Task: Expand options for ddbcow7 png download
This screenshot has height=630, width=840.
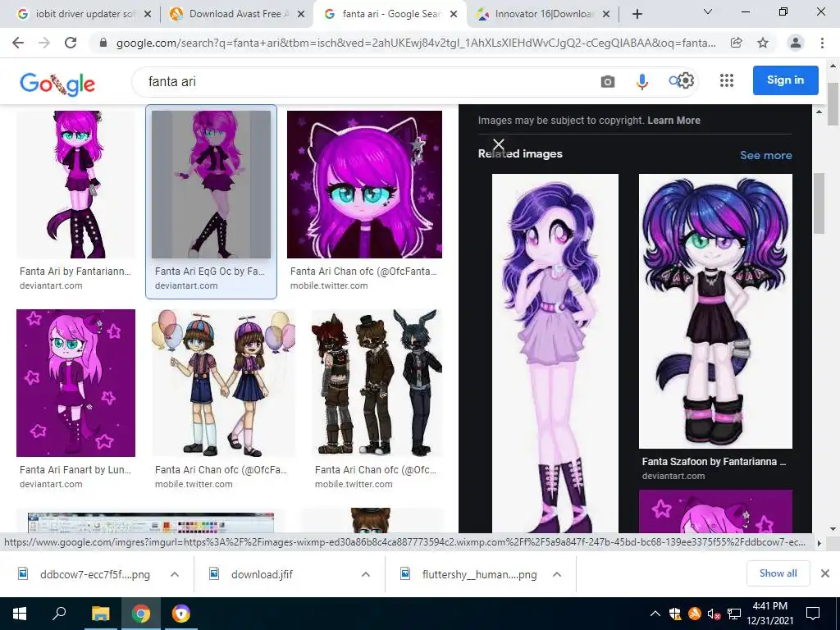Action: click(x=175, y=574)
